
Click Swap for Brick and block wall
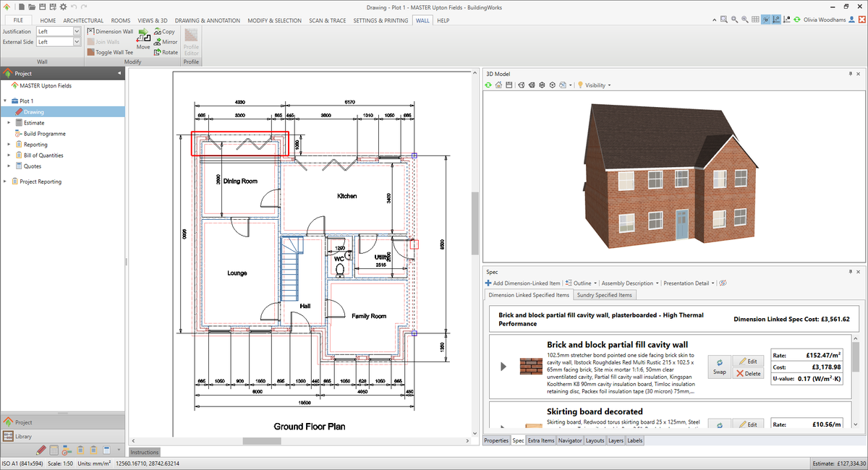[720, 367]
